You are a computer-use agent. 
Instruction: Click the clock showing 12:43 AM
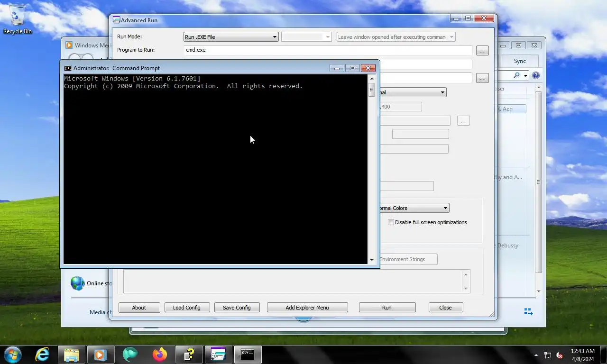coord(583,355)
